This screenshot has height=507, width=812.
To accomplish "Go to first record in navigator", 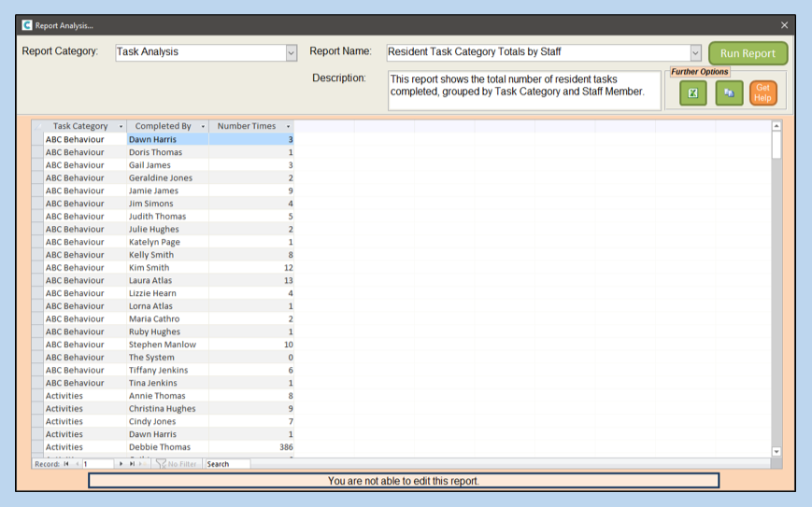I will 66,464.
